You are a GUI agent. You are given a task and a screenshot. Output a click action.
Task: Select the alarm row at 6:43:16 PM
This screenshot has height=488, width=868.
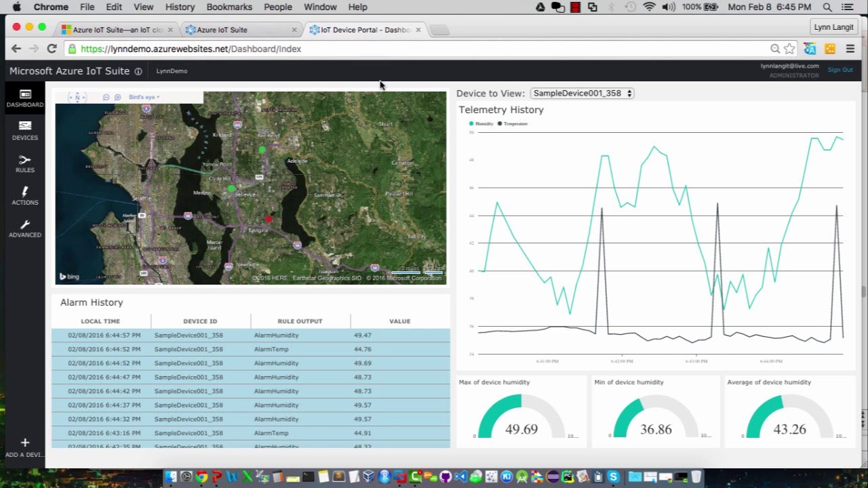[x=250, y=433]
